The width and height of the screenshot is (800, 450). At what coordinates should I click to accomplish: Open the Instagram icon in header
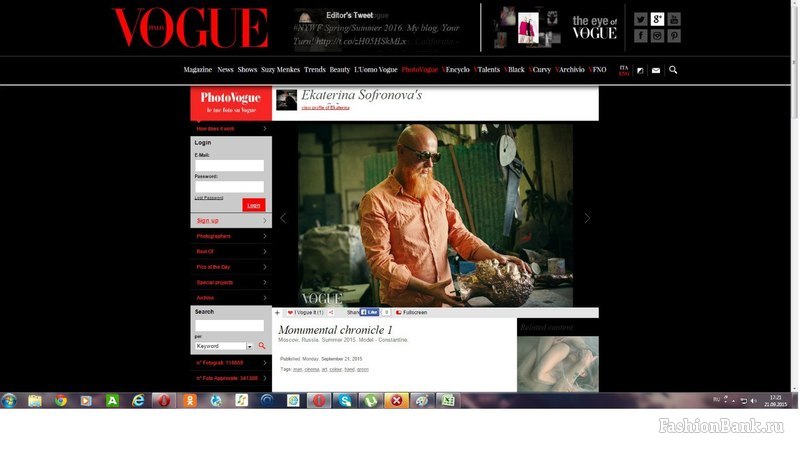[657, 36]
